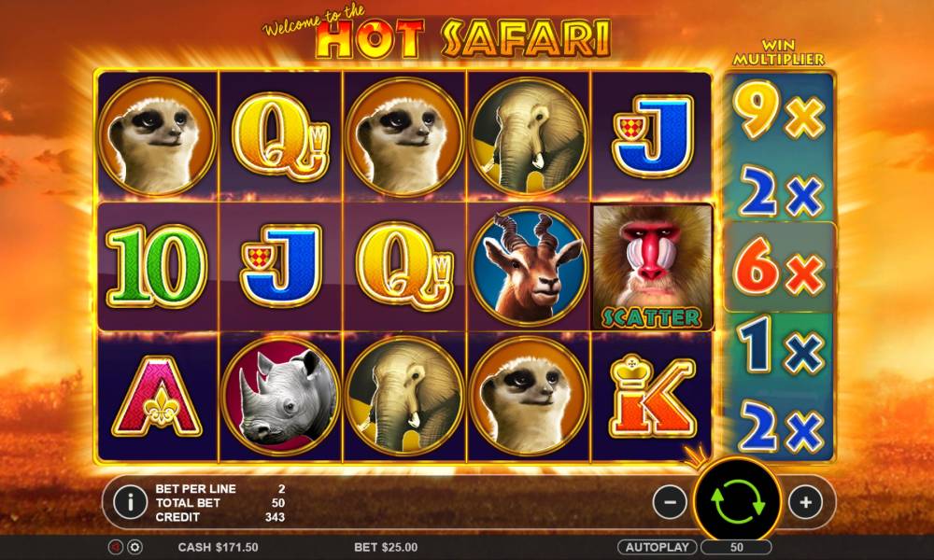Screen dimensions: 934x560
Task: Select the red A symbol in bottom row
Action: (x=157, y=397)
